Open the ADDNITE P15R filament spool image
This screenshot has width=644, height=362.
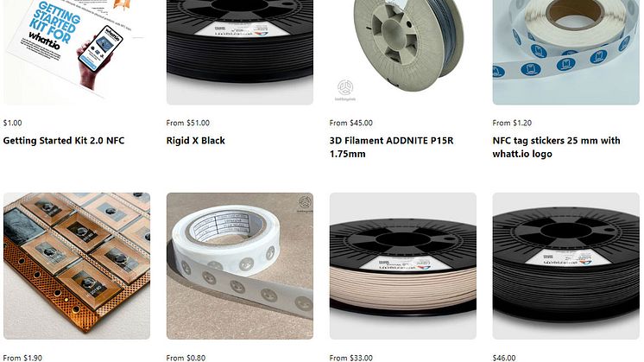point(403,52)
